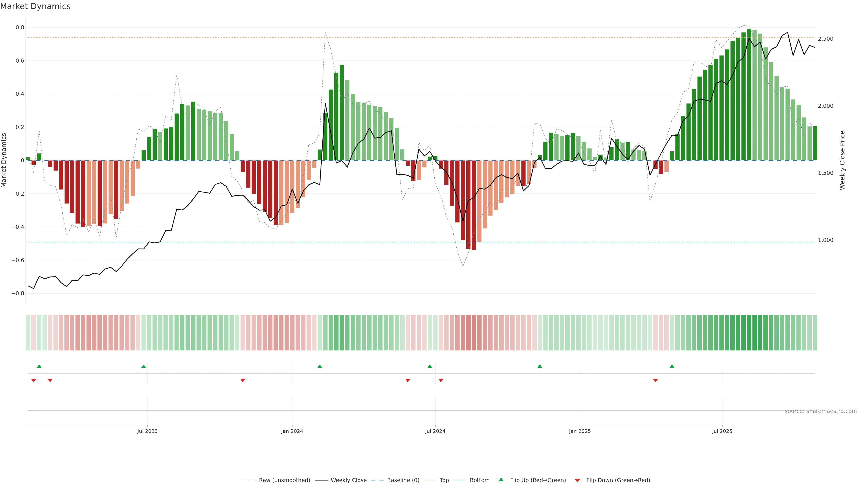
Task: Click the Jan 2025 x-axis label
Action: click(580, 431)
